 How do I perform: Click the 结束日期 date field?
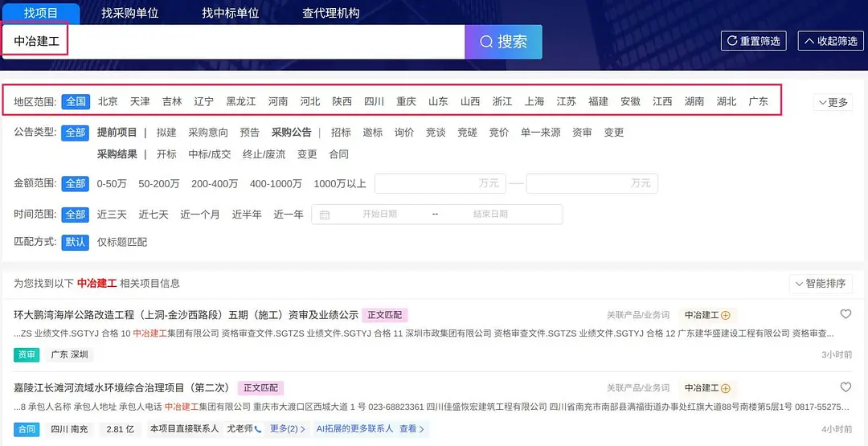pyautogui.click(x=490, y=215)
